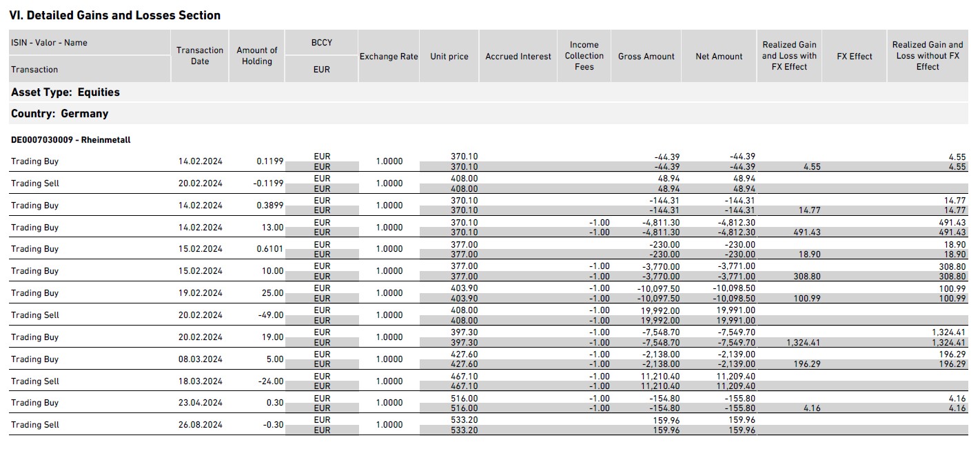Screen dimensions: 980x449
Task: Select the 'ISIN - Valor - Name' column header
Action: (x=49, y=43)
